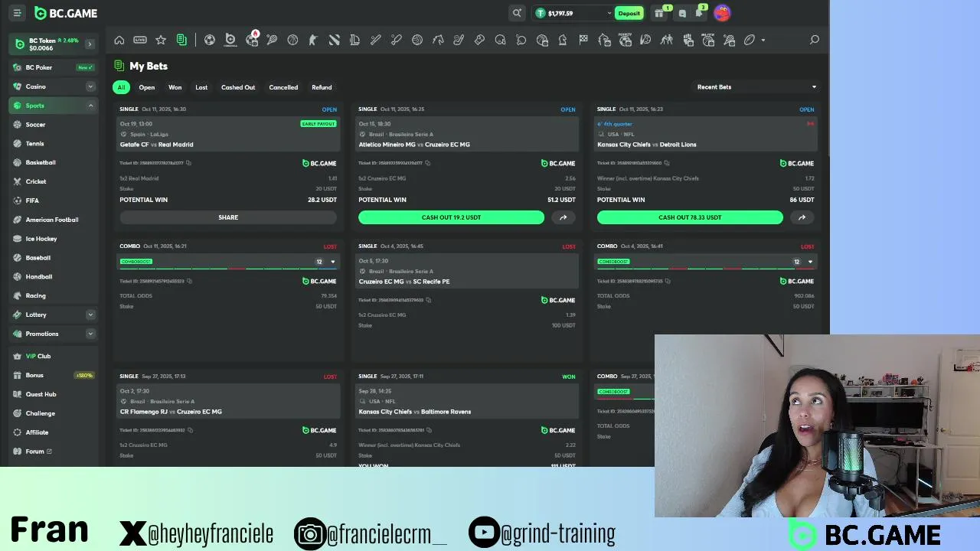Switch to the Lost bets tab
The width and height of the screenshot is (980, 551).
[201, 87]
